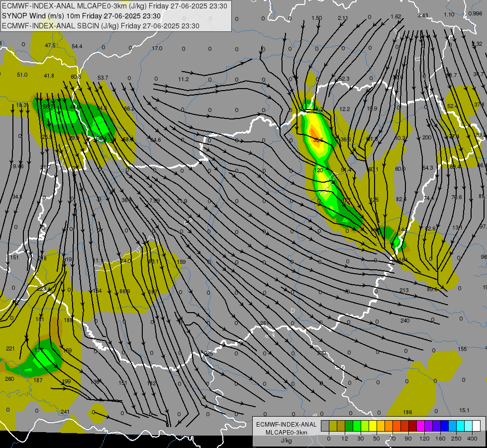487x448 pixels.
Task: Click the map value '9.46'
Action: click(18, 166)
